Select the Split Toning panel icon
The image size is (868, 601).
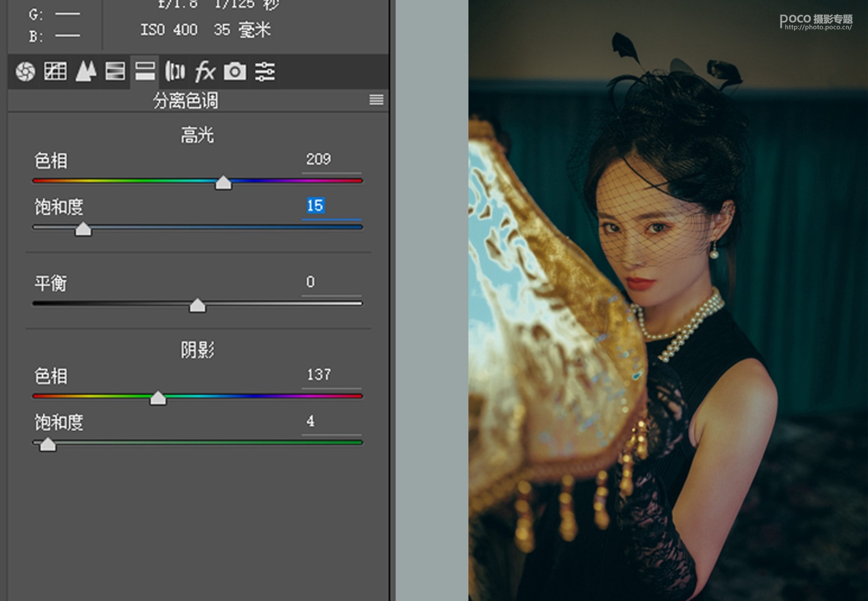point(145,72)
